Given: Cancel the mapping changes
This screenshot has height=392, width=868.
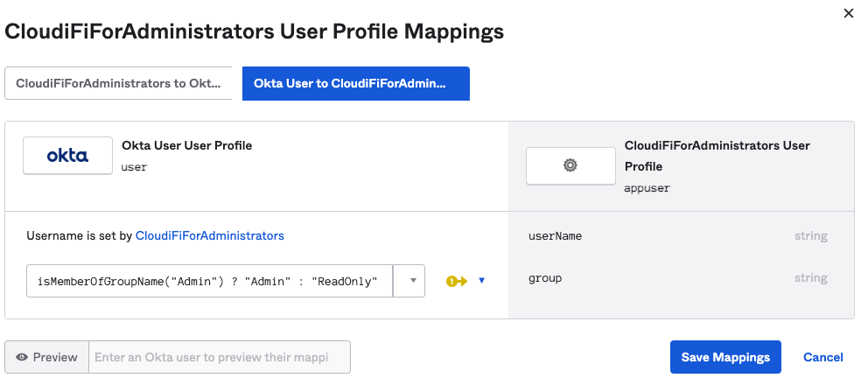Looking at the screenshot, I should coord(823,357).
